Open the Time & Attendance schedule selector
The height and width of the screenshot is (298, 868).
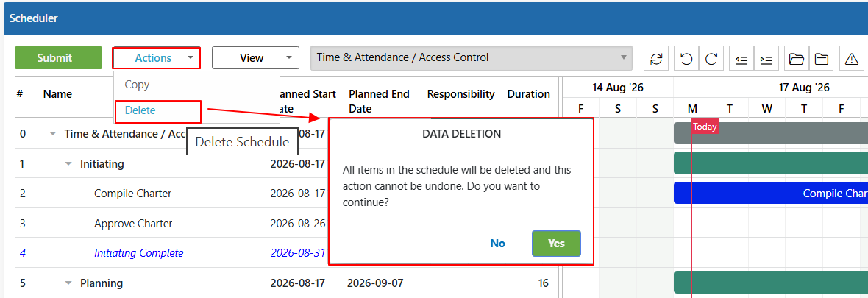pos(471,57)
